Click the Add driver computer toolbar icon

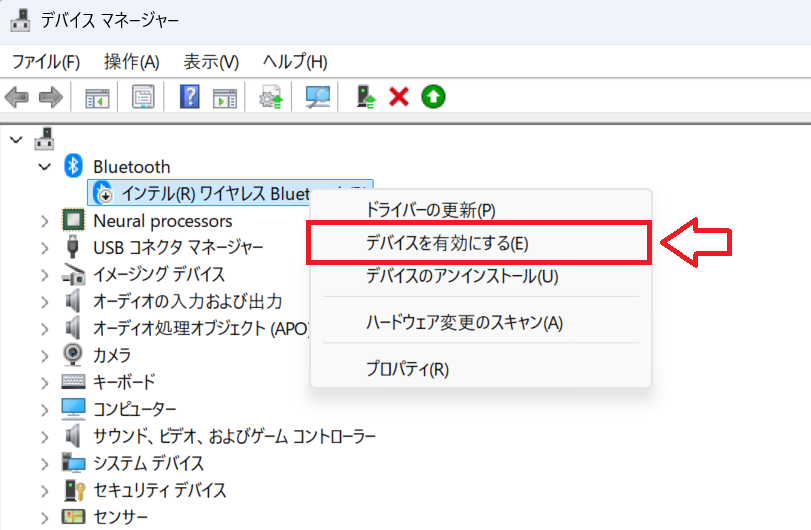tap(366, 97)
